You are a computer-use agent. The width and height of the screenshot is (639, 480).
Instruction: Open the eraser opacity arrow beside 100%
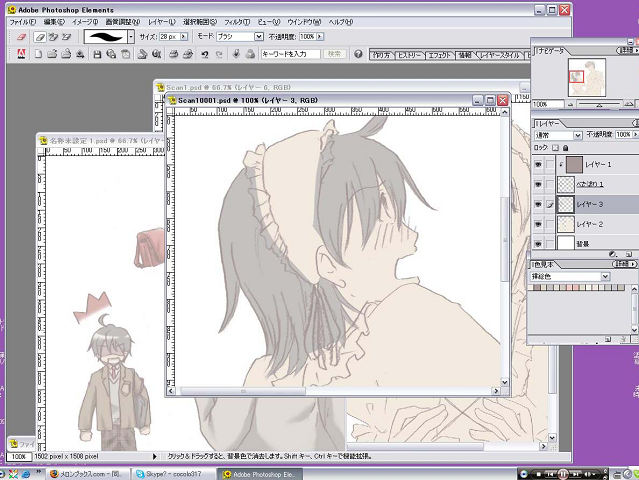tap(320, 37)
